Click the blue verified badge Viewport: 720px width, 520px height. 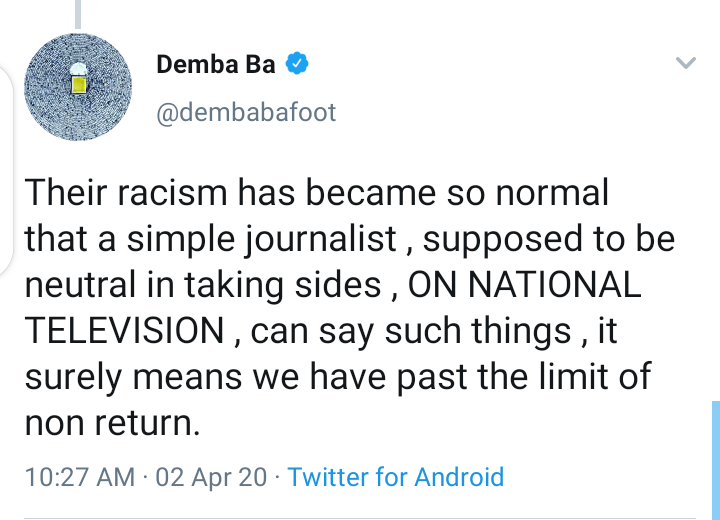point(297,66)
